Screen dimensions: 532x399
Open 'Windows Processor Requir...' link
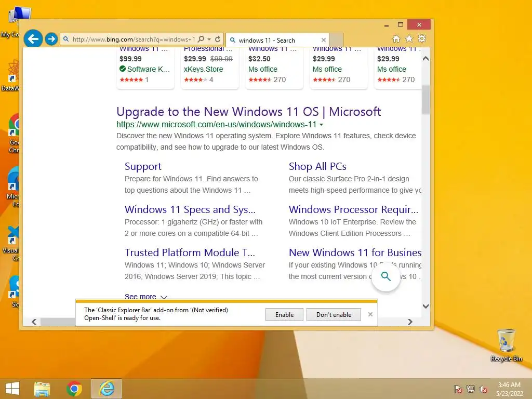coord(353,209)
